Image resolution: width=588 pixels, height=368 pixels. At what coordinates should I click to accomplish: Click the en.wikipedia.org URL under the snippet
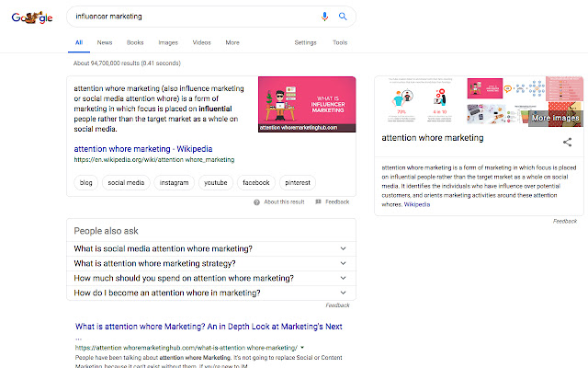click(154, 159)
